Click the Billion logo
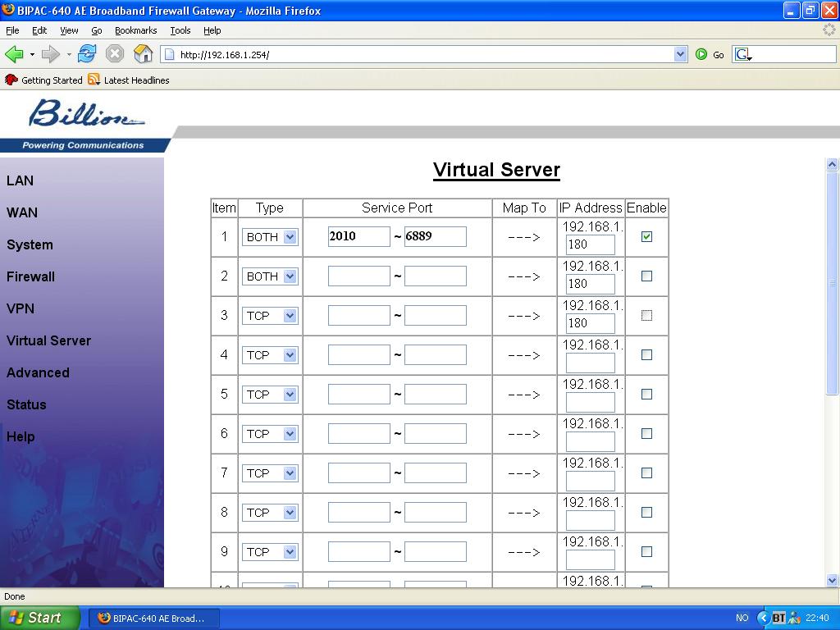 [x=85, y=113]
